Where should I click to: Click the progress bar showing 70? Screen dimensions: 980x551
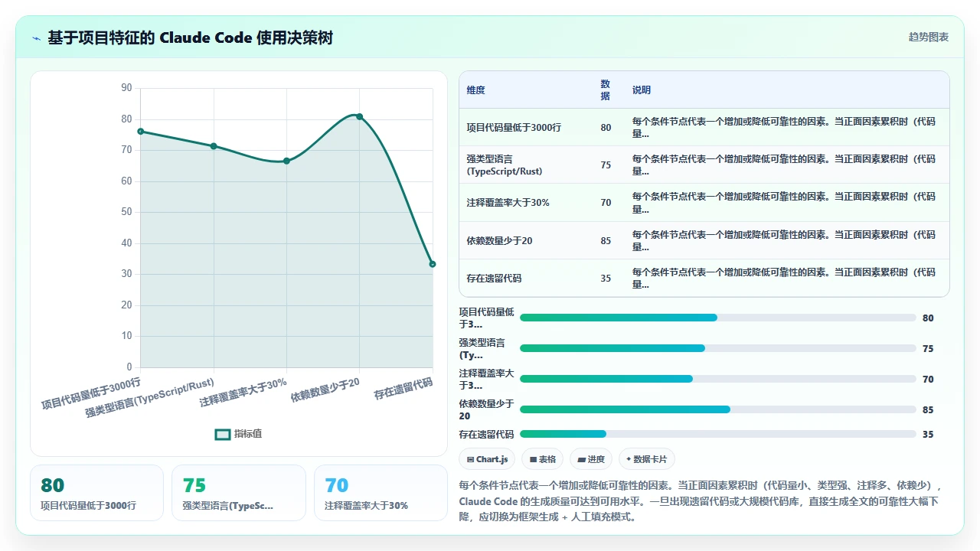(717, 379)
